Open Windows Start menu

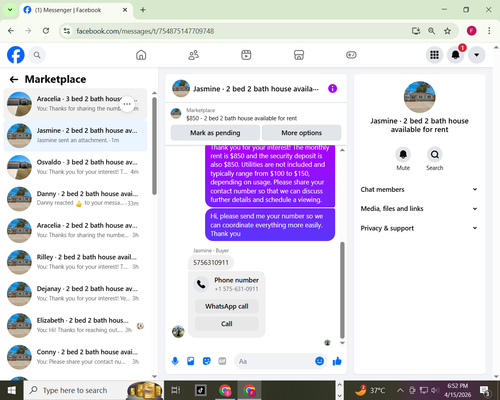pyautogui.click(x=12, y=390)
